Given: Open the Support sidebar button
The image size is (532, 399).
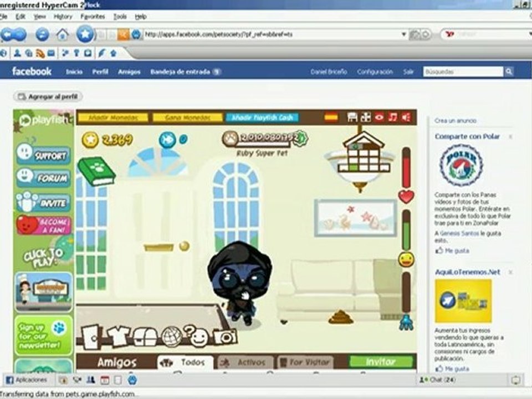Looking at the screenshot, I should 44,154.
